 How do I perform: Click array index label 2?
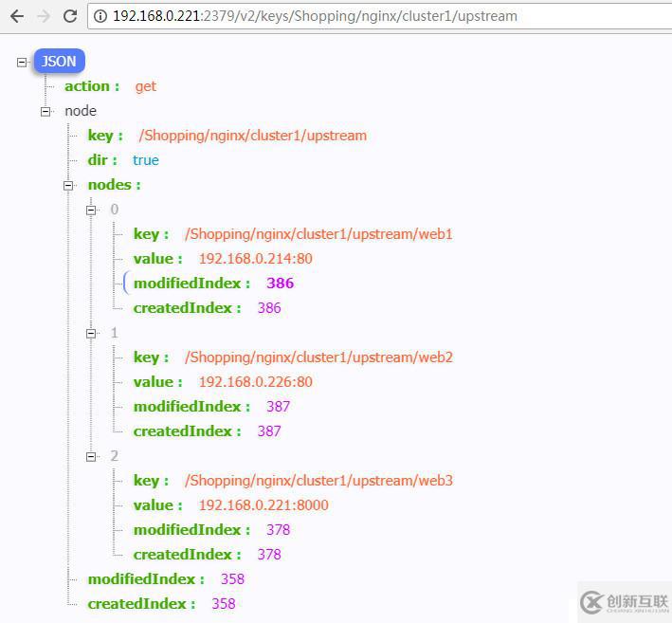115,456
